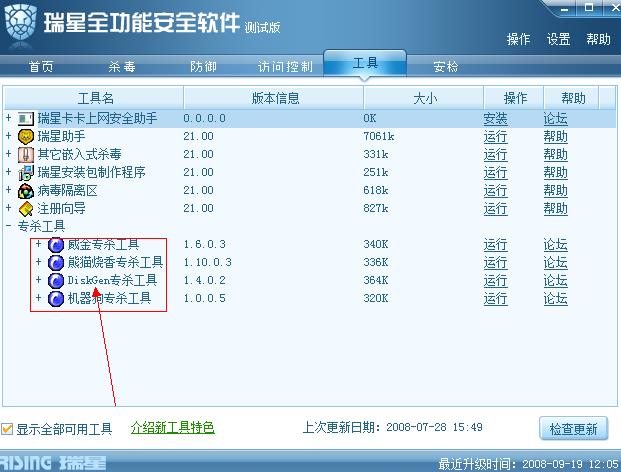Expand the 威金专杀工具 row
621x472 pixels.
tap(38, 244)
